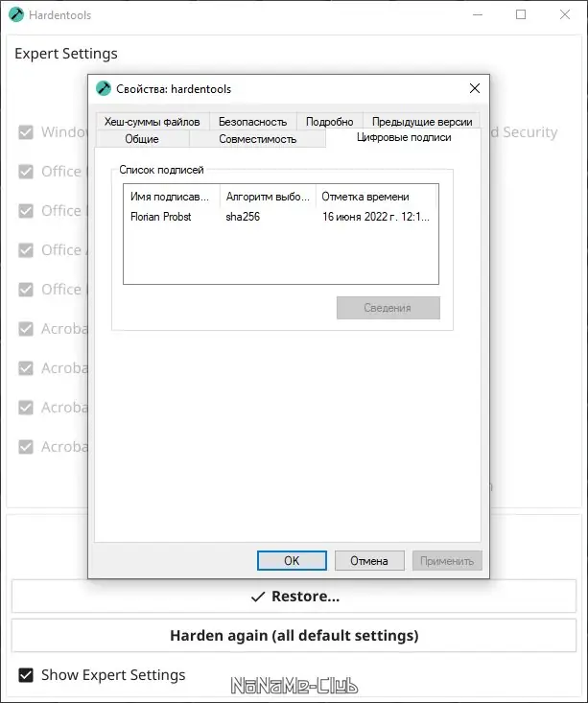588x703 pixels.
Task: Click the sha256 algorithm cell
Action: click(243, 217)
